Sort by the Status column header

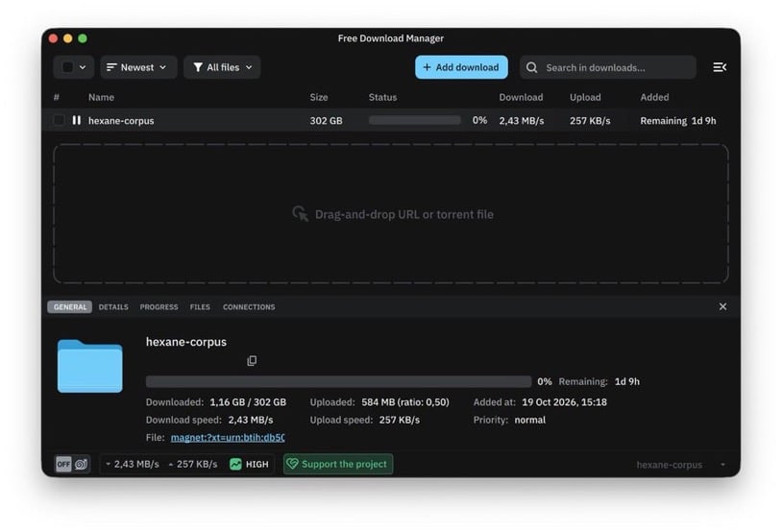tap(382, 97)
